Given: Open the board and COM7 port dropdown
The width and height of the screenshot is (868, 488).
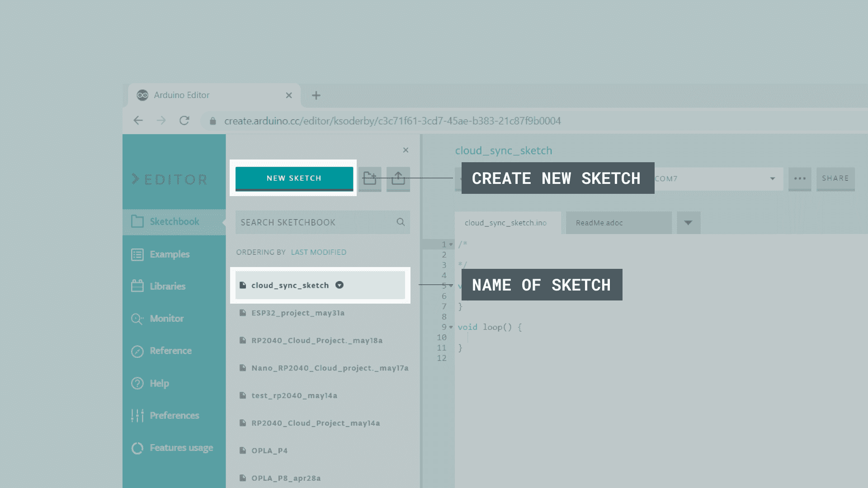Looking at the screenshot, I should click(772, 178).
